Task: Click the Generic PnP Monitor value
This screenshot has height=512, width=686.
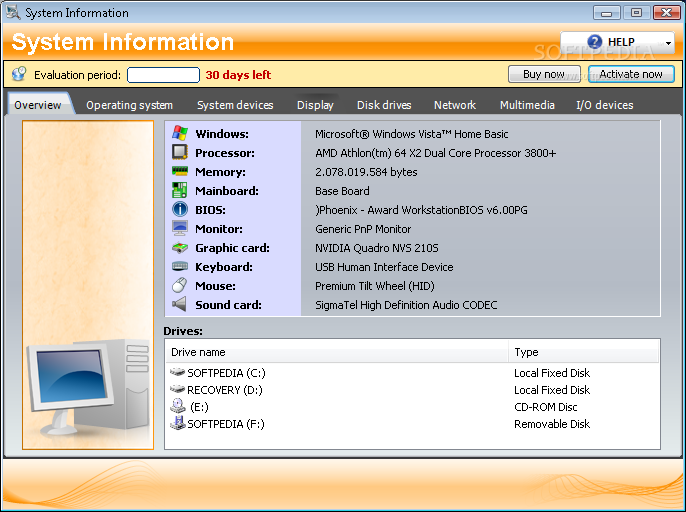Action: (x=363, y=229)
